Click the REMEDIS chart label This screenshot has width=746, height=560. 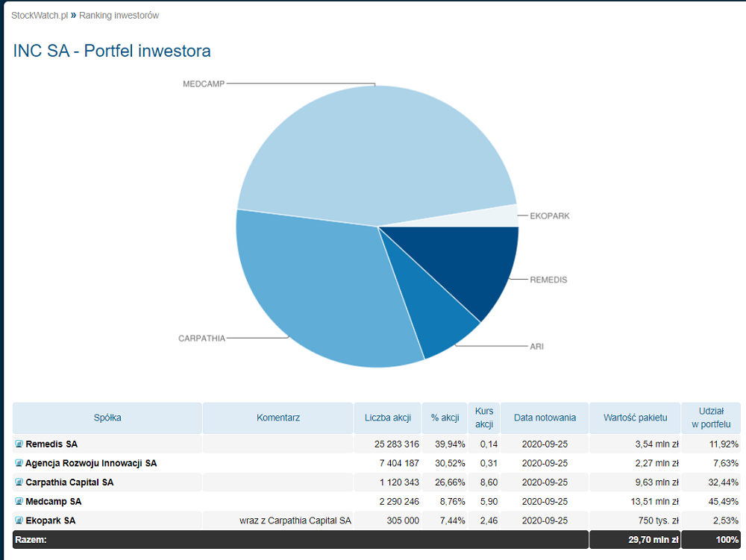point(548,280)
